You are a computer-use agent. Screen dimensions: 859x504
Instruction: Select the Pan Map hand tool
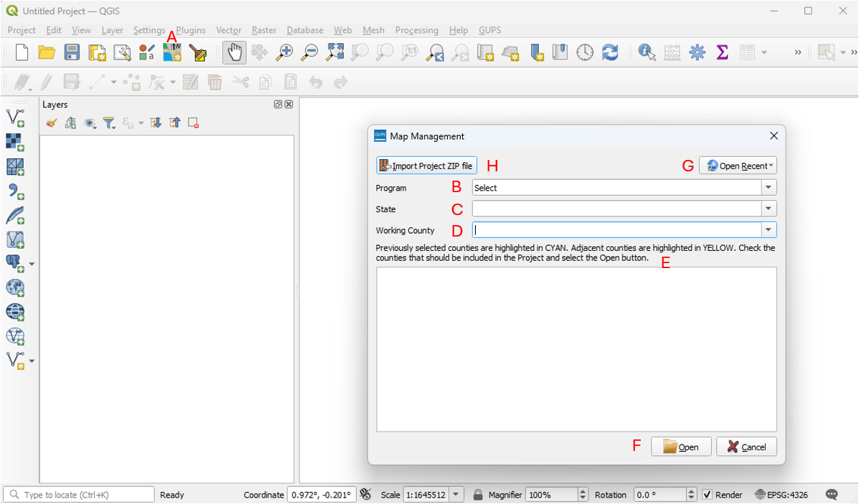coord(235,52)
